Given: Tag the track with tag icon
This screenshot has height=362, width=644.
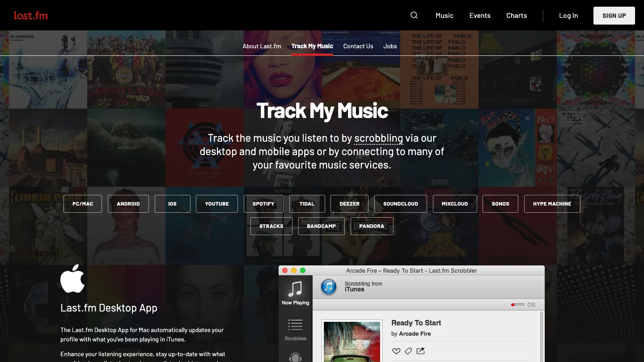Looking at the screenshot, I should point(408,351).
